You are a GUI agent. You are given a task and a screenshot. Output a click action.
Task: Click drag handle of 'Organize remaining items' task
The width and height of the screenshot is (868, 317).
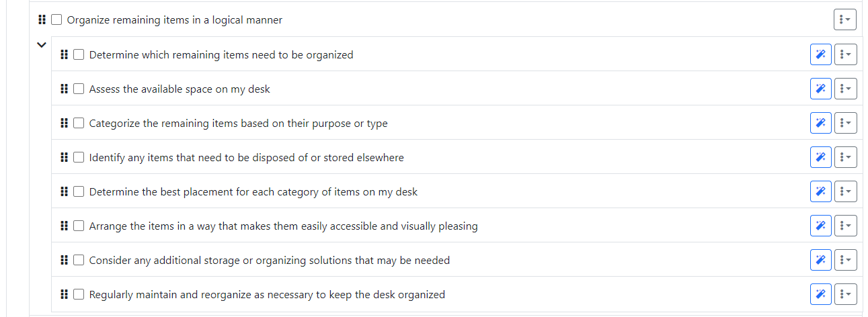[x=43, y=20]
